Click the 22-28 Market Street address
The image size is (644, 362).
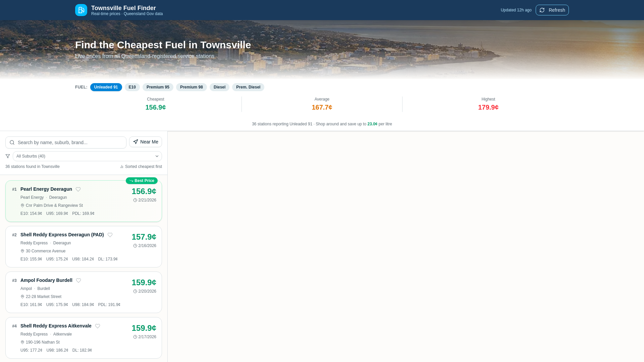tap(44, 297)
